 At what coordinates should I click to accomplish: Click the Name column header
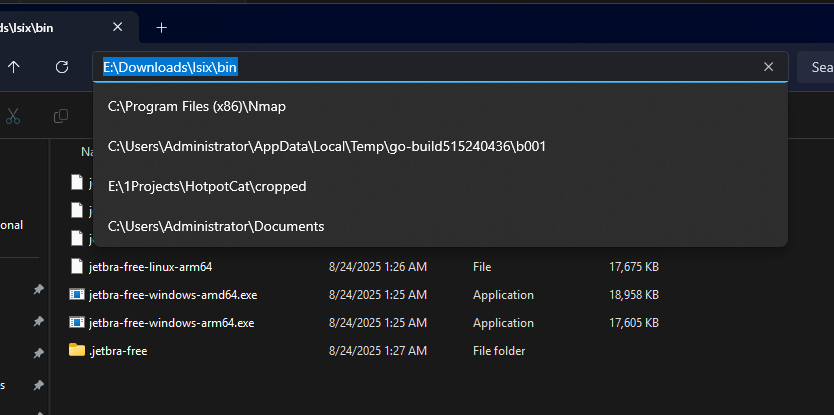pos(86,152)
